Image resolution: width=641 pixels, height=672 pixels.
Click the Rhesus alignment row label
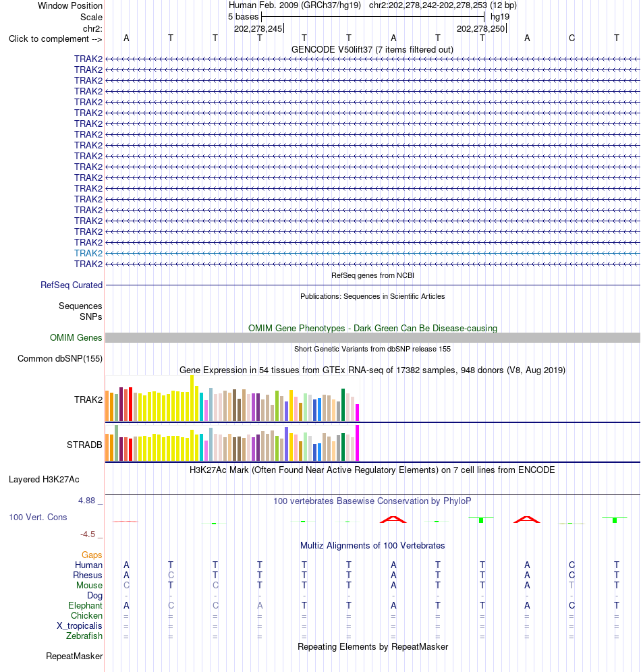click(88, 575)
